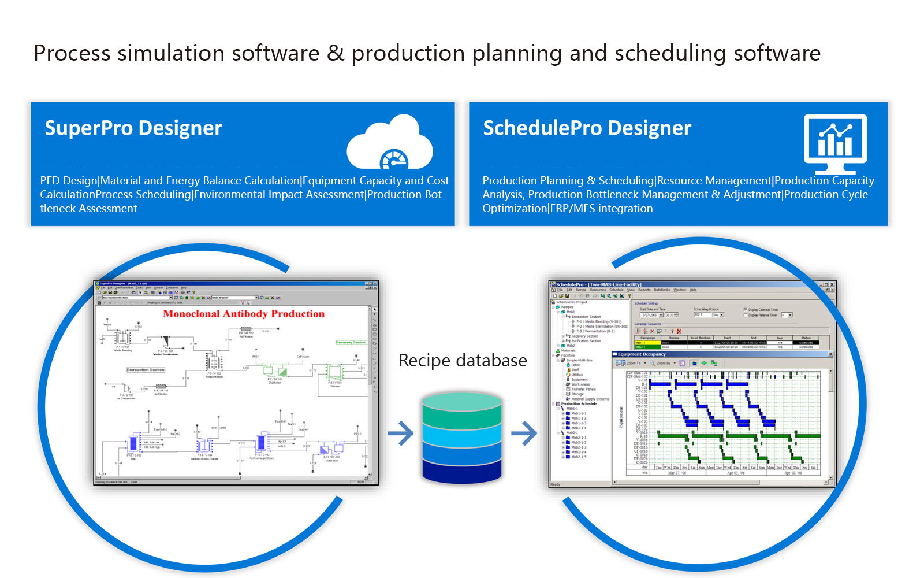924x578 pixels.
Task: Click the Monoclonal Antibody Production title
Action: pos(244,314)
